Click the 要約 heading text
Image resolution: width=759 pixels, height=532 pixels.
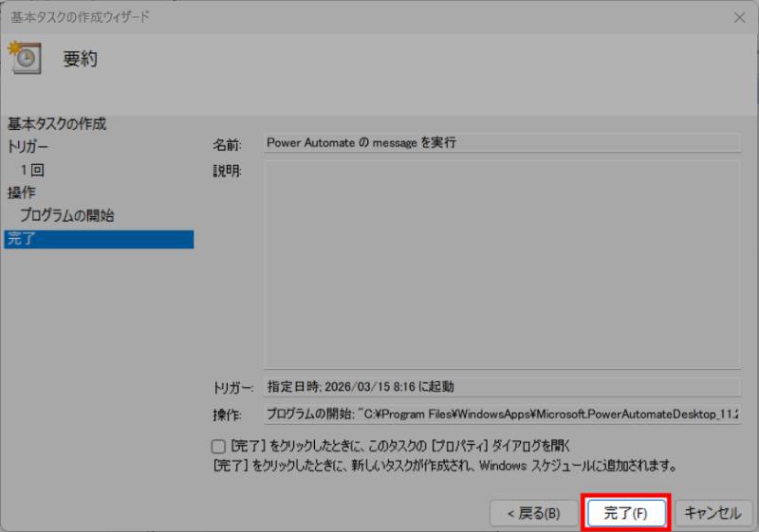coord(81,59)
